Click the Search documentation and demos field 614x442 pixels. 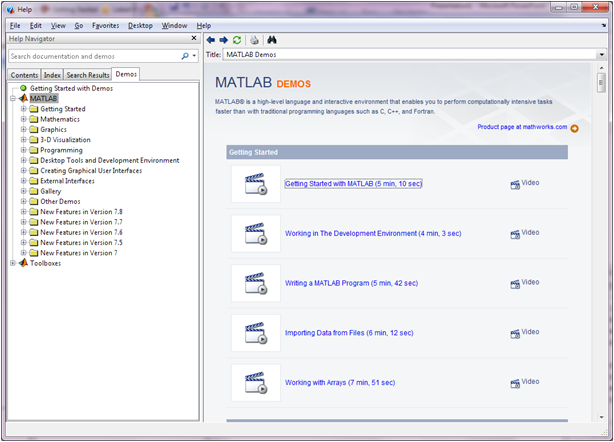(94, 56)
